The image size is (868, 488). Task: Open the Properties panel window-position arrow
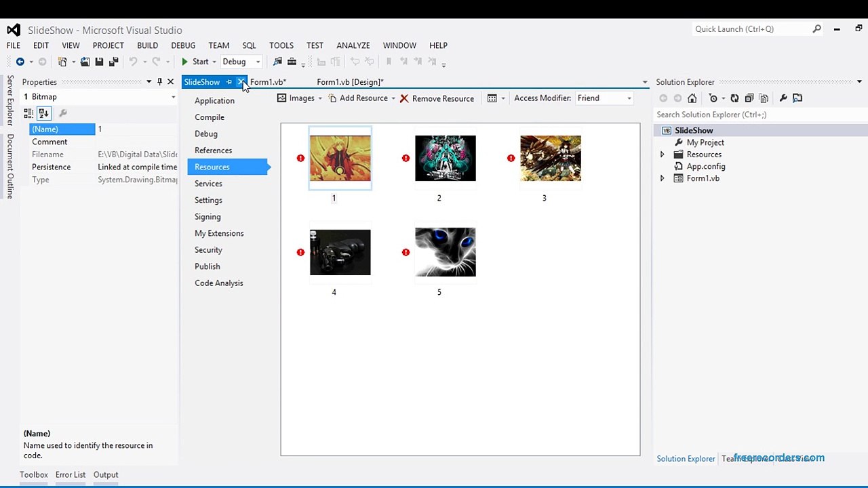(x=149, y=82)
